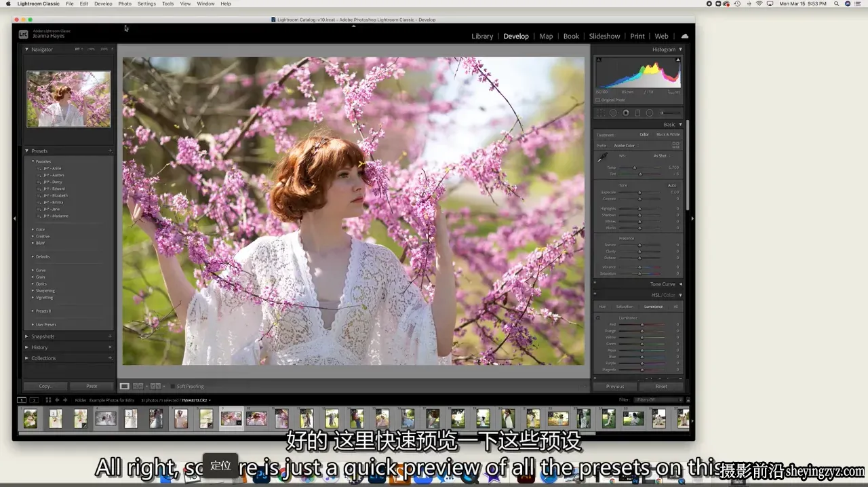Viewport: 868px width, 487px height.
Task: Enable the Soft Proofing checkbox
Action: point(172,387)
